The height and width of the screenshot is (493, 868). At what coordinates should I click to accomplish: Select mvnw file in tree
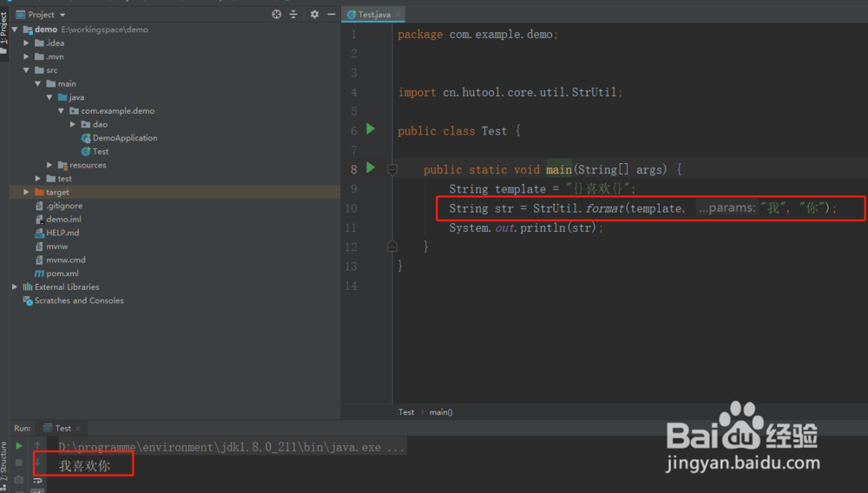point(57,246)
